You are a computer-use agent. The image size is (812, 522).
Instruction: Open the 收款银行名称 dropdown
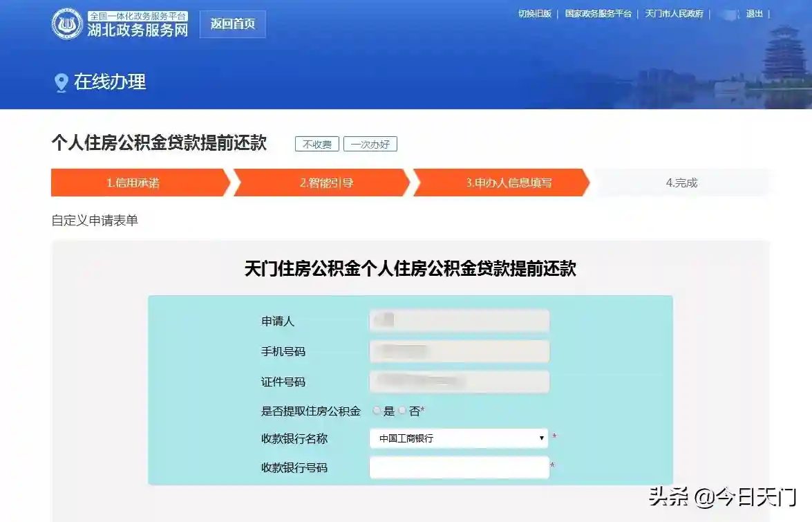[x=459, y=438]
